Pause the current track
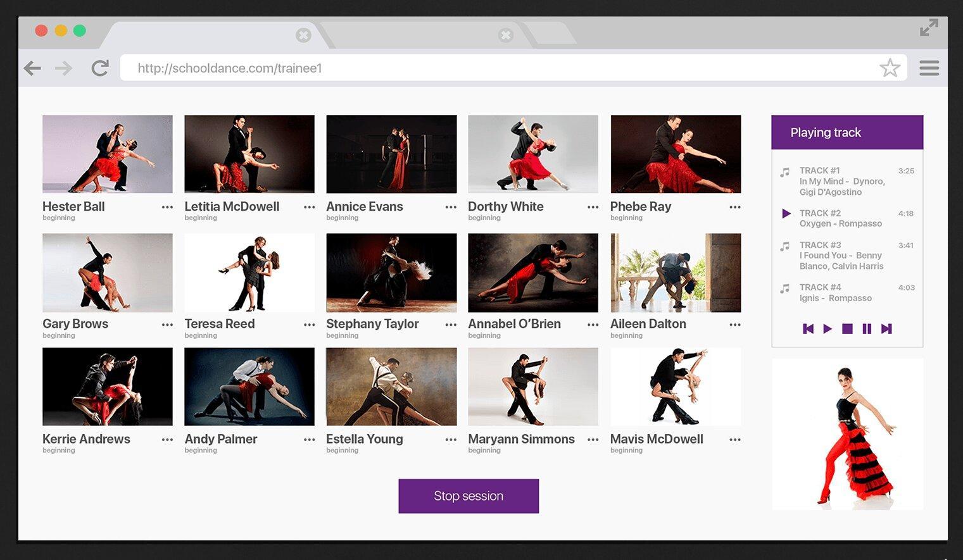This screenshot has width=963, height=560. pos(867,329)
